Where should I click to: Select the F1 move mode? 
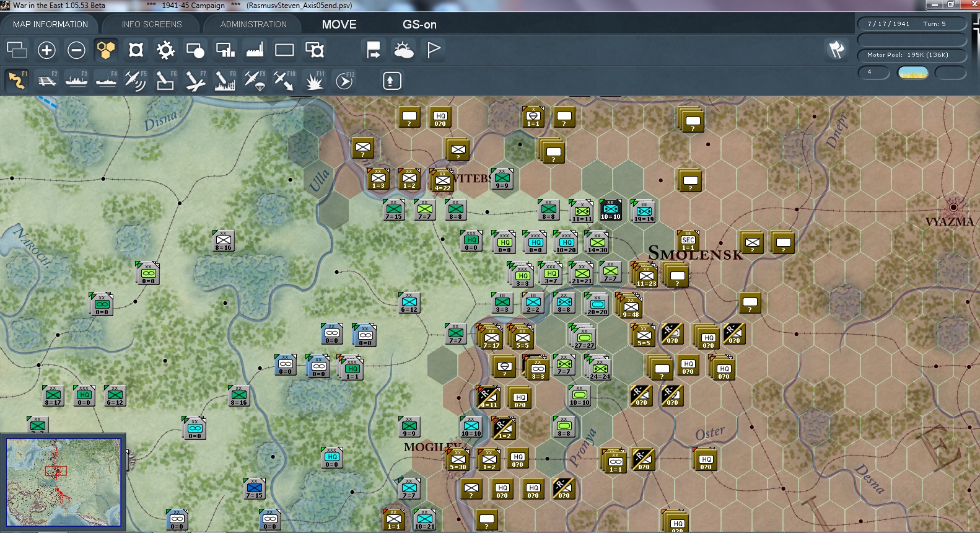coord(17,81)
